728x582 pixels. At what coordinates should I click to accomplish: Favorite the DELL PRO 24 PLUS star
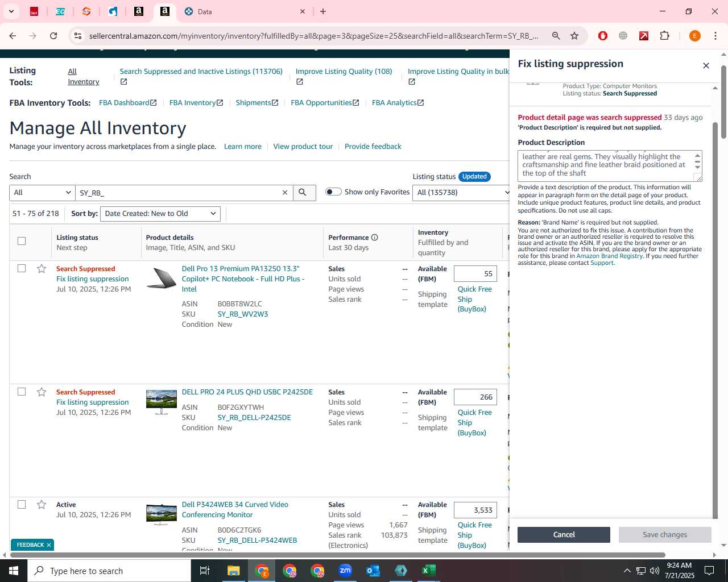click(42, 392)
